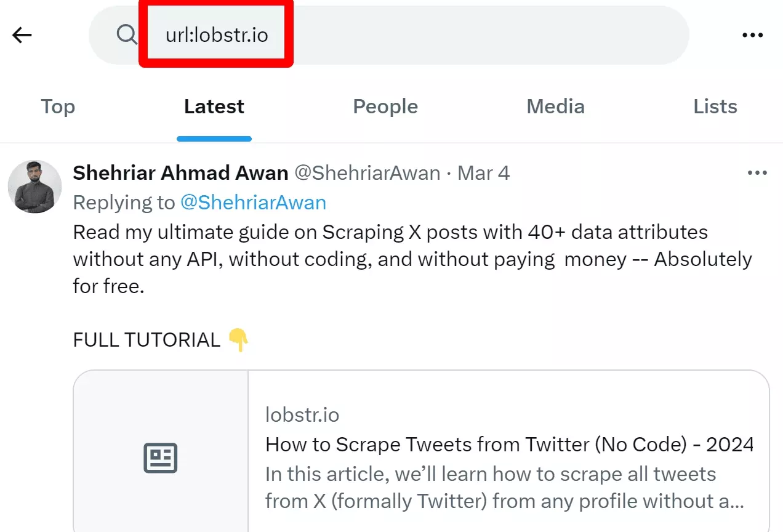Open the @ShehriarAwan replying-to link
The image size is (783, 532).
tap(255, 202)
